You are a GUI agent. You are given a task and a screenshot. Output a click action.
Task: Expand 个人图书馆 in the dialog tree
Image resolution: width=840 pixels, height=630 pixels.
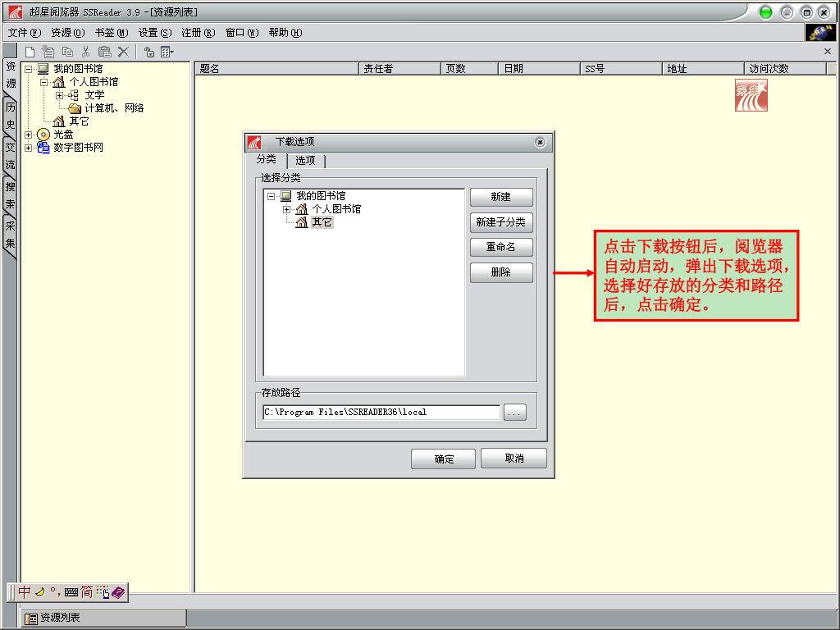pos(286,209)
